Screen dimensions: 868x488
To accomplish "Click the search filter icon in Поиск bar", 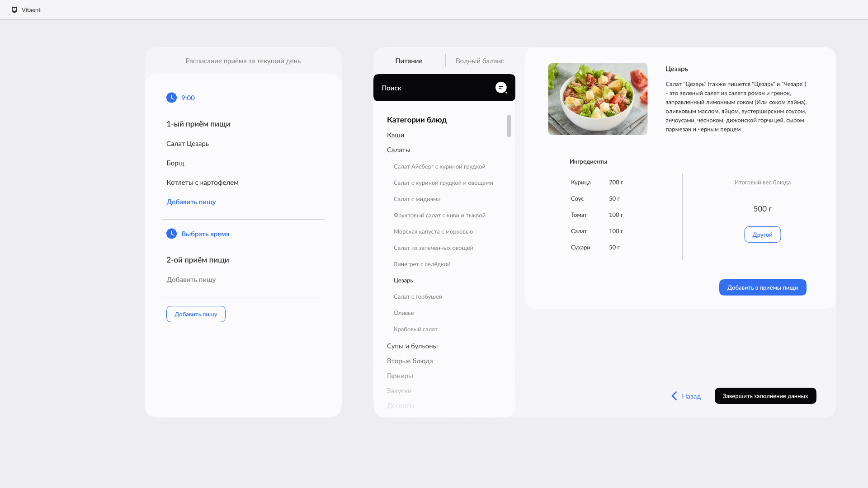I will (x=501, y=88).
